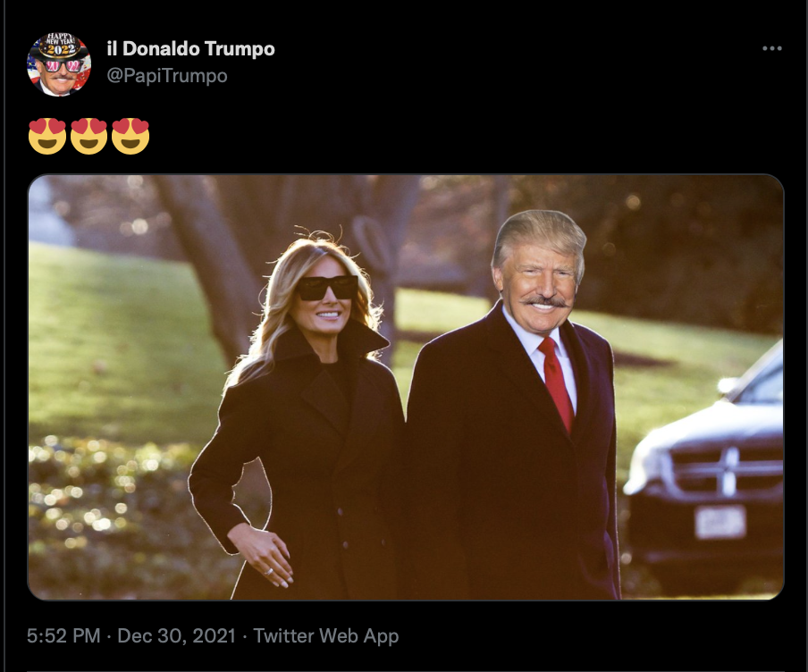Click the profile avatar with 2022 hat
The width and height of the screenshot is (808, 672).
pyautogui.click(x=59, y=64)
